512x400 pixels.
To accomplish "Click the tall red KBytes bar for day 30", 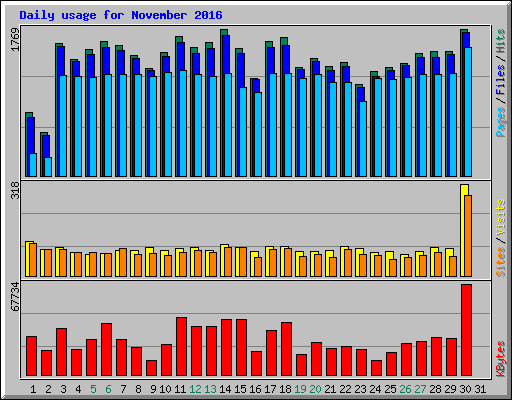I will click(466, 330).
